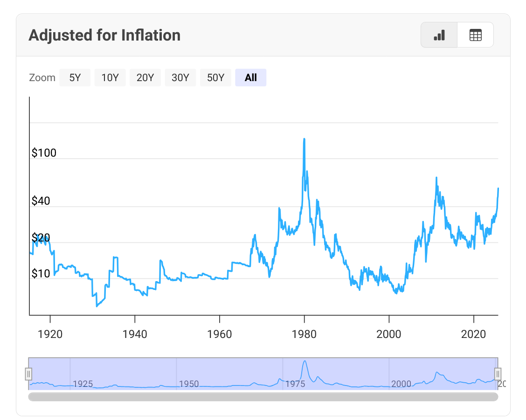Click the 1925 marker in the navigator
The image size is (526, 420).
(83, 384)
